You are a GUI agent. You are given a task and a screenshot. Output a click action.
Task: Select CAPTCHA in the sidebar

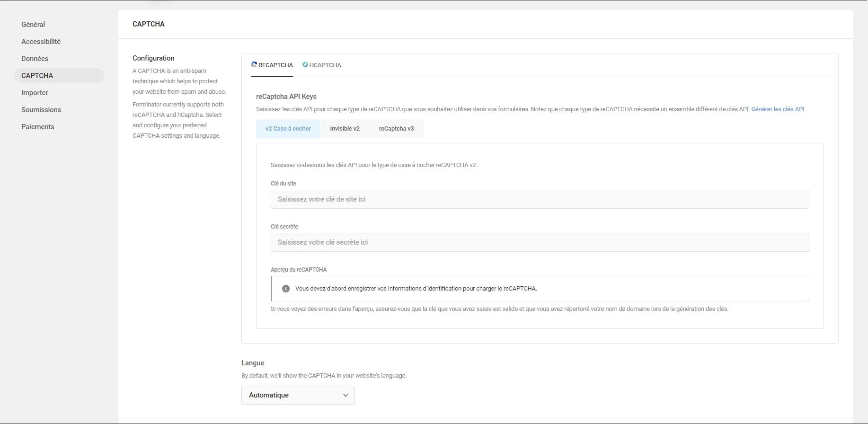(59, 76)
